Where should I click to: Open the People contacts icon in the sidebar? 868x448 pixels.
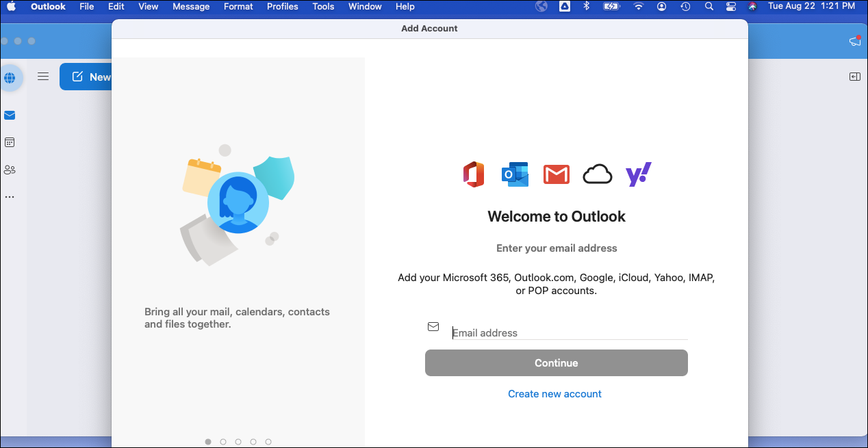pos(10,170)
